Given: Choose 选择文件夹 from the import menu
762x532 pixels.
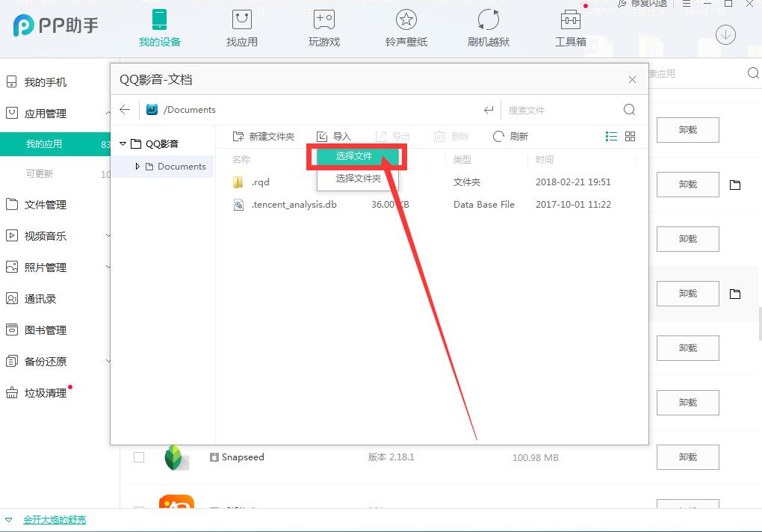Looking at the screenshot, I should [x=358, y=179].
